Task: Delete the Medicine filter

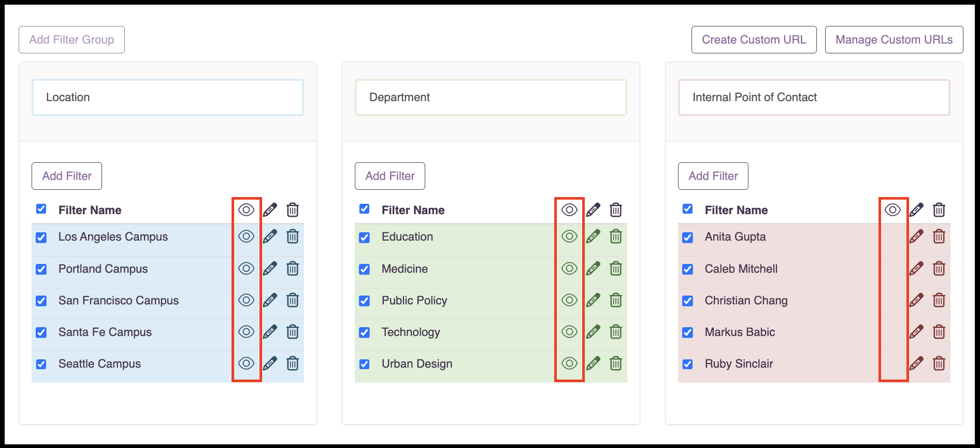Action: (x=616, y=269)
